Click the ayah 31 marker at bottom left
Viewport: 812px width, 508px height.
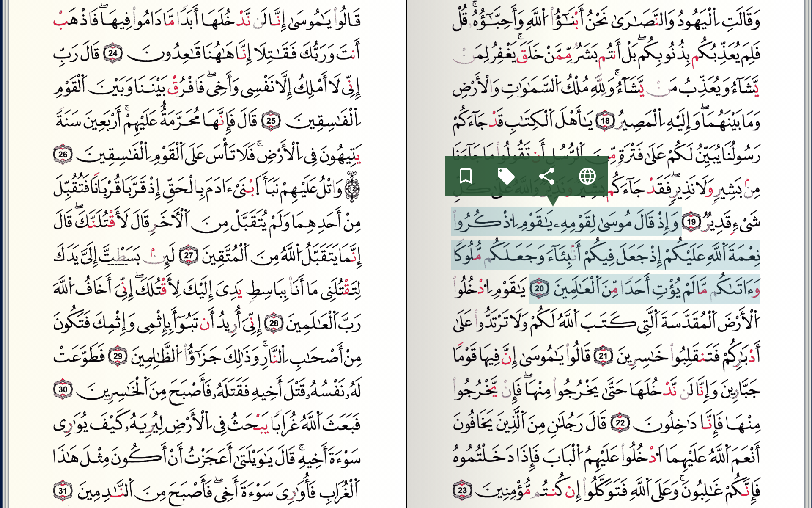(x=63, y=491)
